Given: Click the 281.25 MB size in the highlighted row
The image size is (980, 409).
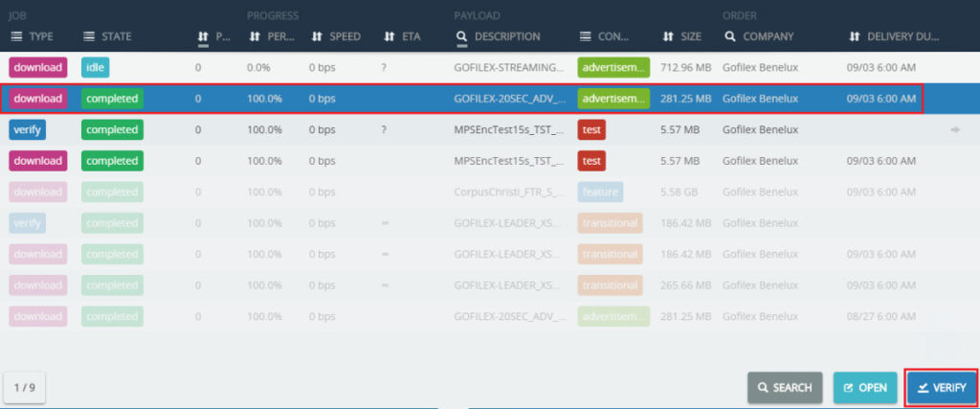Looking at the screenshot, I should click(x=685, y=99).
